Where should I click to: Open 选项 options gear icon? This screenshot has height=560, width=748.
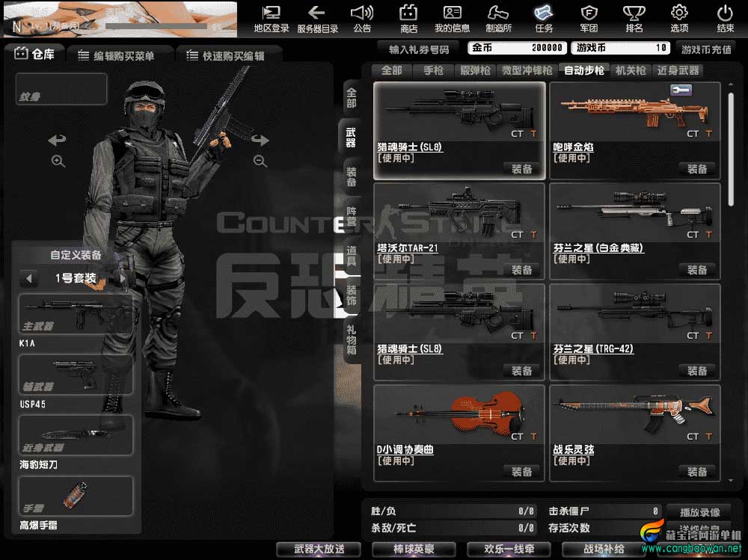(x=679, y=19)
